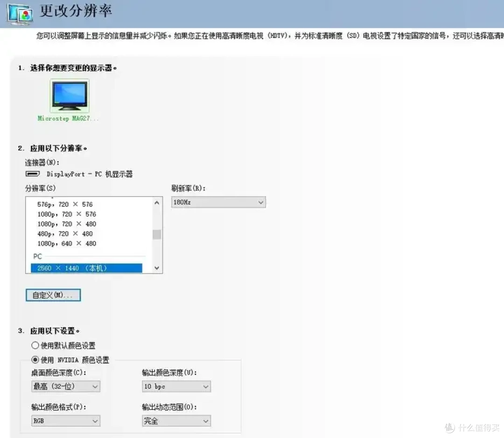Select the 使用默认颜色设置 radio button

click(x=35, y=346)
